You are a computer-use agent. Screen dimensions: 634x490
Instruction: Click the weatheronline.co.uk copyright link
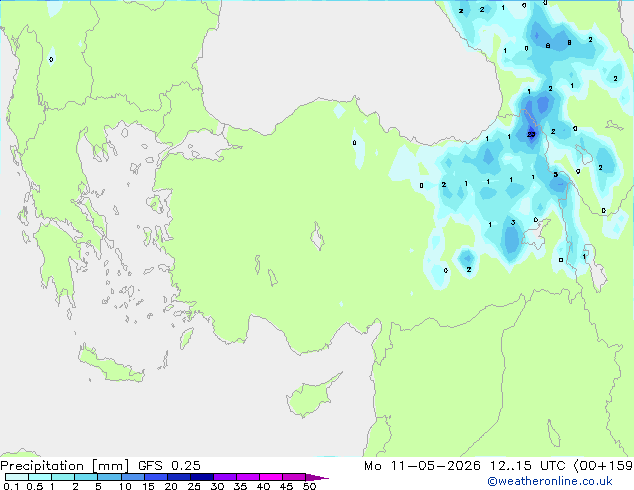point(549,481)
